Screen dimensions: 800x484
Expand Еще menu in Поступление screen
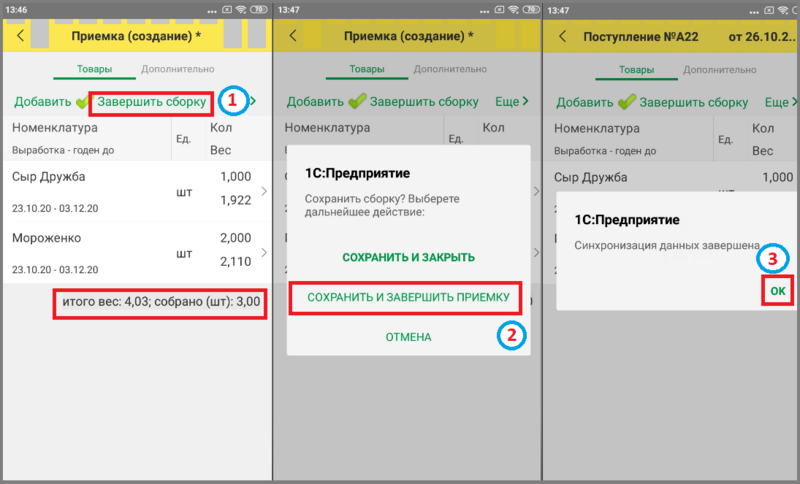[x=780, y=103]
